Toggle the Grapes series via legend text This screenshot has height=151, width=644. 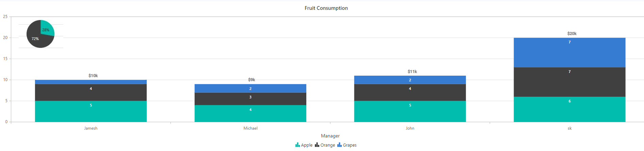point(350,145)
